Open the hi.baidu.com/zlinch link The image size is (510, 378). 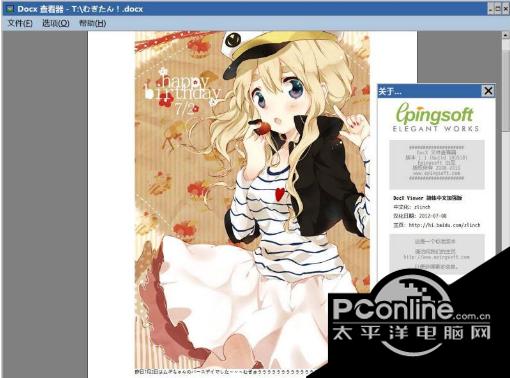pyautogui.click(x=444, y=225)
